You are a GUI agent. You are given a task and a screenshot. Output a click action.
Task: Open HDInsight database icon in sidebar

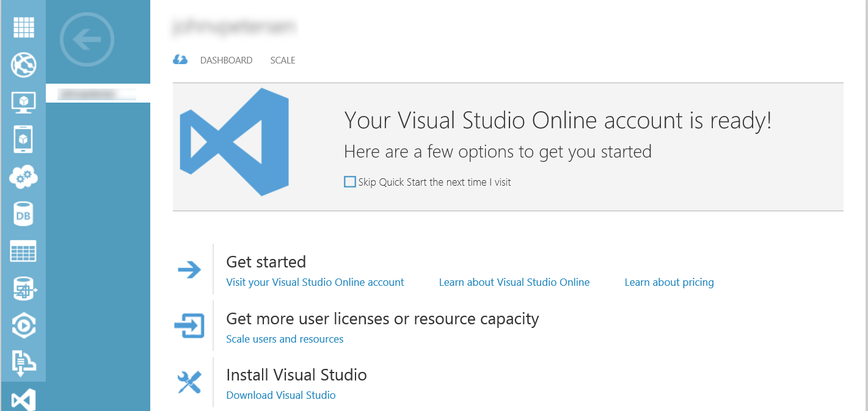(24, 288)
